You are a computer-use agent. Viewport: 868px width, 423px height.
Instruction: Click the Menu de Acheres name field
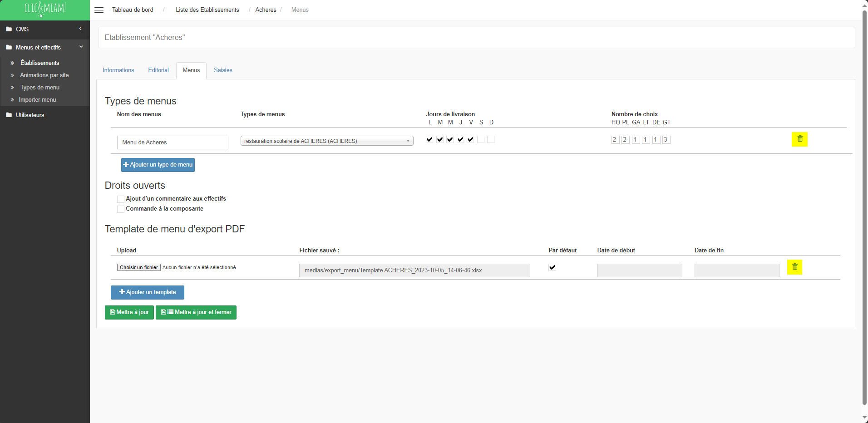[173, 143]
